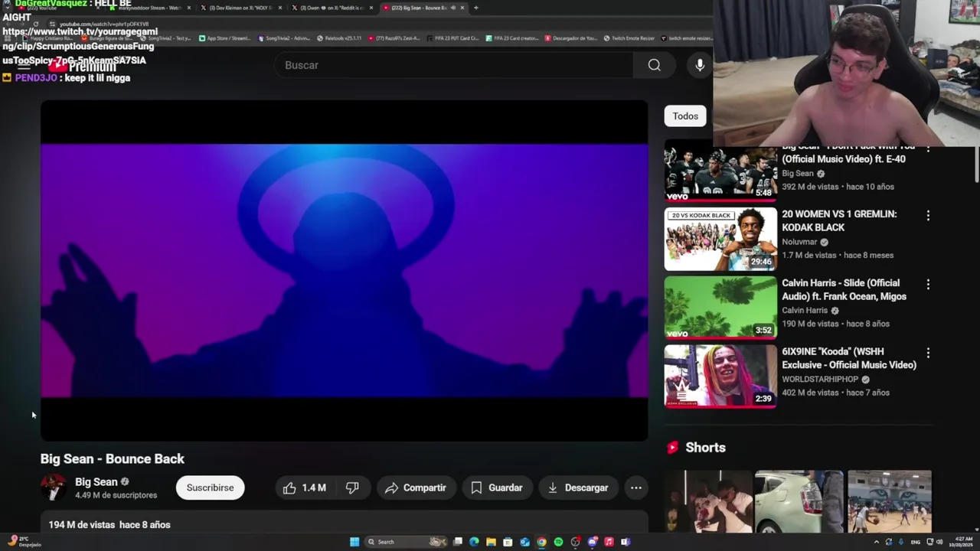980x551 pixels.
Task: Open the Big Sean channel name link
Action: (96, 482)
